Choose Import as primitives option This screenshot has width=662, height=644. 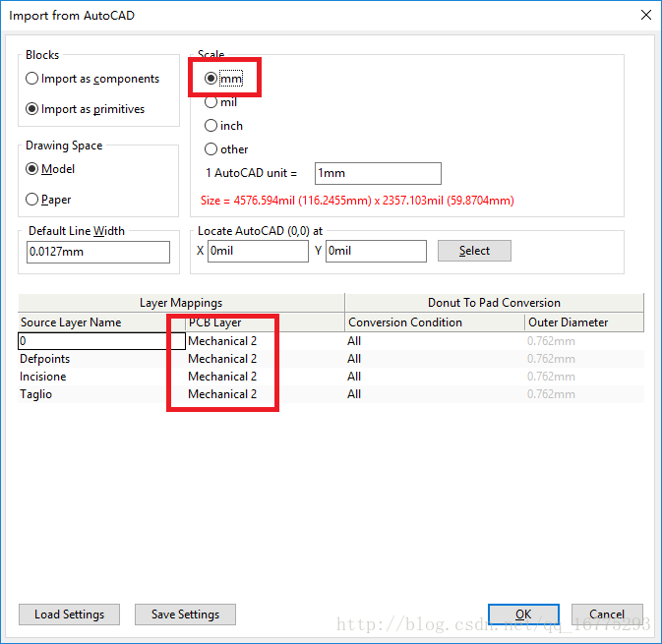tap(85, 109)
